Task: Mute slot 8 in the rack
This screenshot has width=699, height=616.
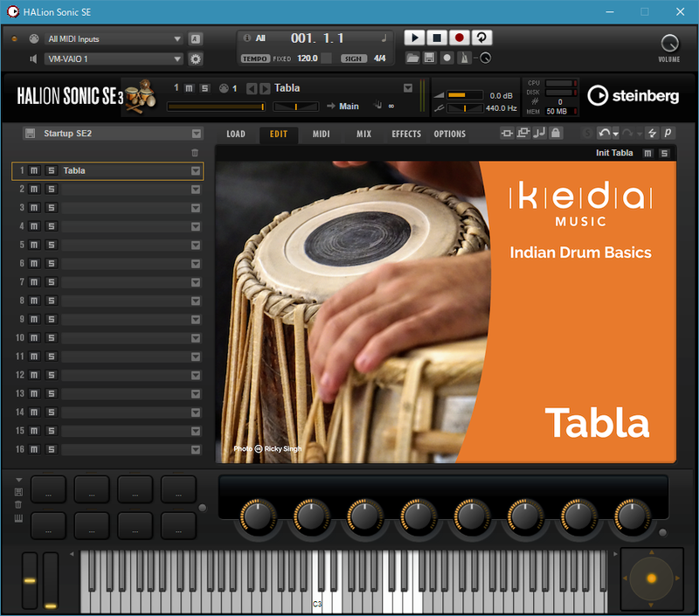Action: click(x=34, y=301)
